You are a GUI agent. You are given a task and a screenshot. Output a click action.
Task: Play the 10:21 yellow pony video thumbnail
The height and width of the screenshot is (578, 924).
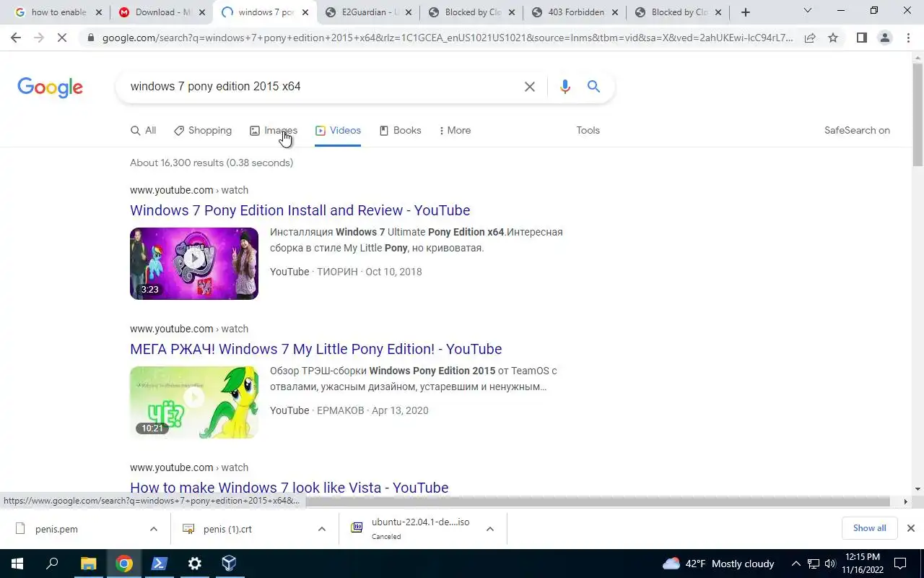194,402
